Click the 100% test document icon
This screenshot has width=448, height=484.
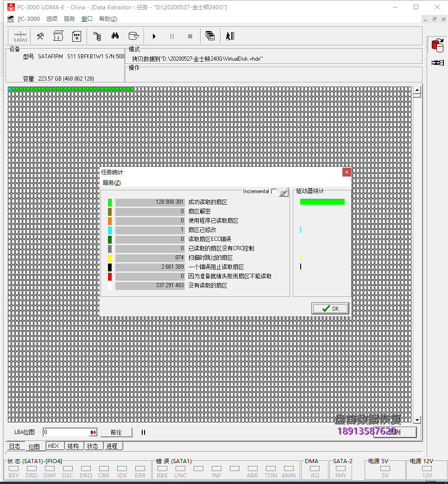(x=76, y=36)
